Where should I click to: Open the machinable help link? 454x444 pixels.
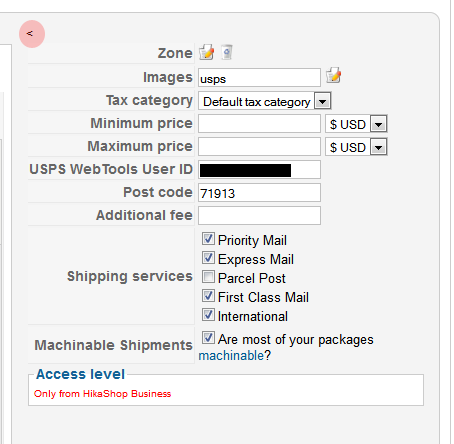click(x=231, y=356)
